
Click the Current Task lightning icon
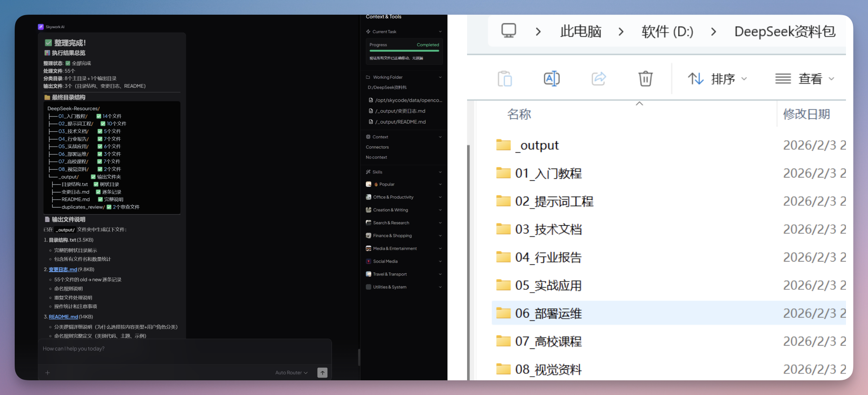369,31
